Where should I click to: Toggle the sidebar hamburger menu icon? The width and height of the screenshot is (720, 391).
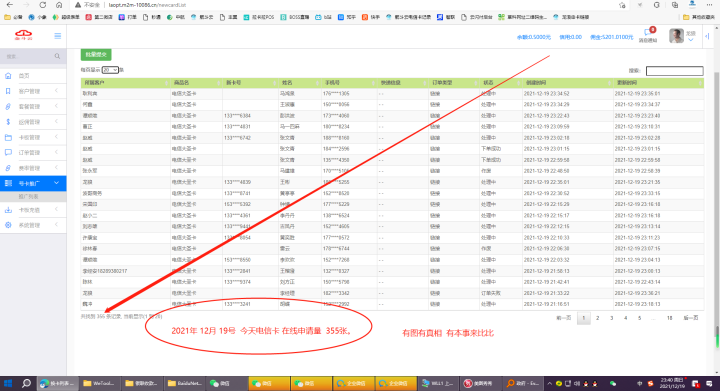point(57,36)
